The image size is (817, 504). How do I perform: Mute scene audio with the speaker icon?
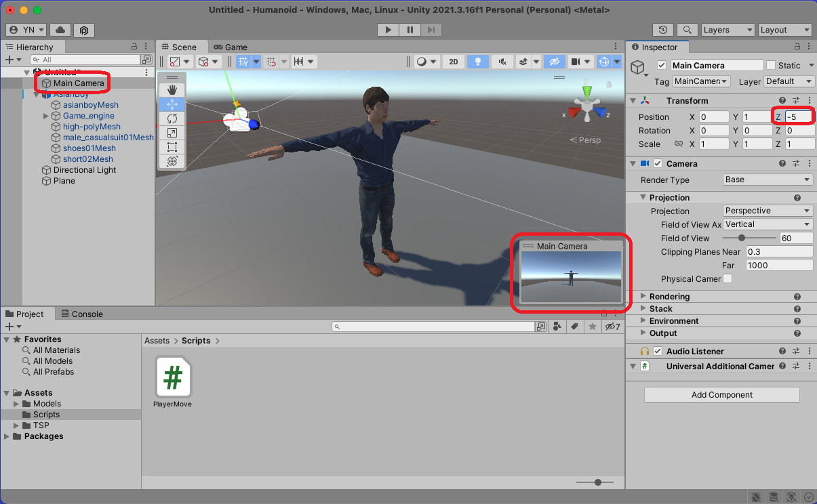click(x=502, y=62)
